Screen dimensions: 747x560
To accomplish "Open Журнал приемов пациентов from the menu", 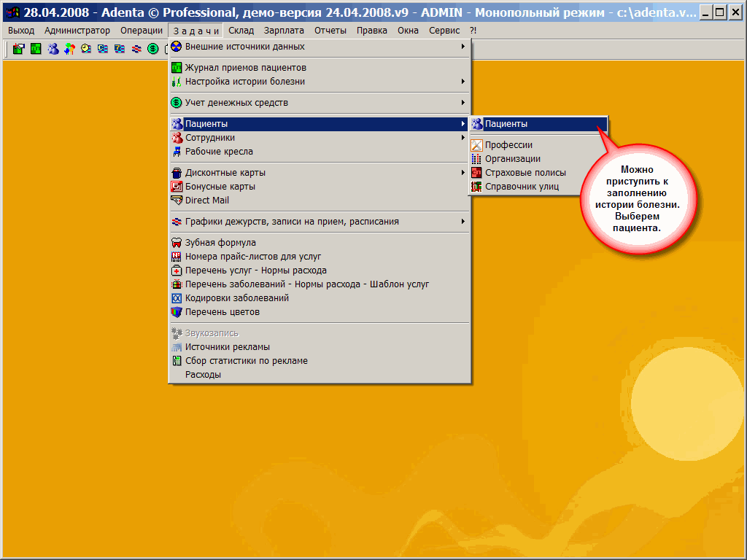I will coord(240,68).
